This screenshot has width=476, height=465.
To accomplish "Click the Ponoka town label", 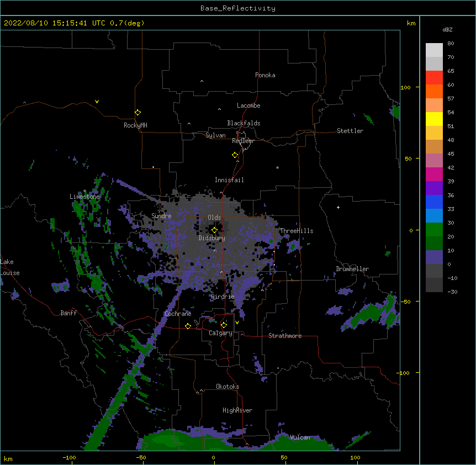I will [x=265, y=75].
